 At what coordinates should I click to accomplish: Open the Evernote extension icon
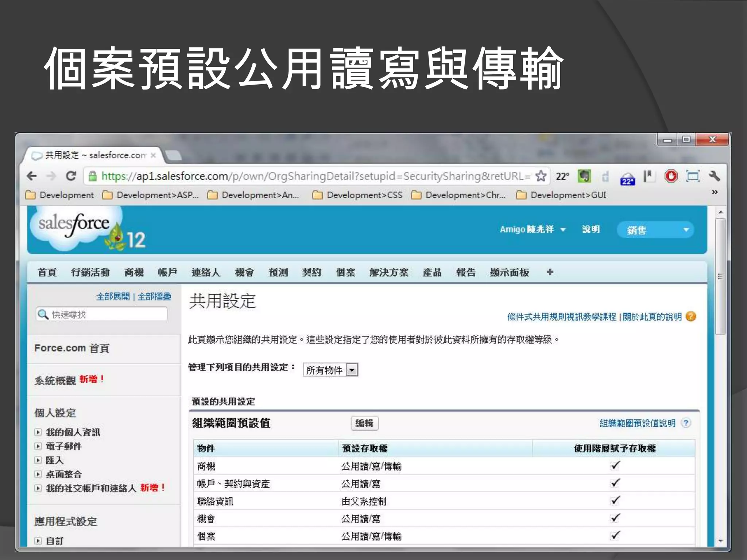[584, 176]
